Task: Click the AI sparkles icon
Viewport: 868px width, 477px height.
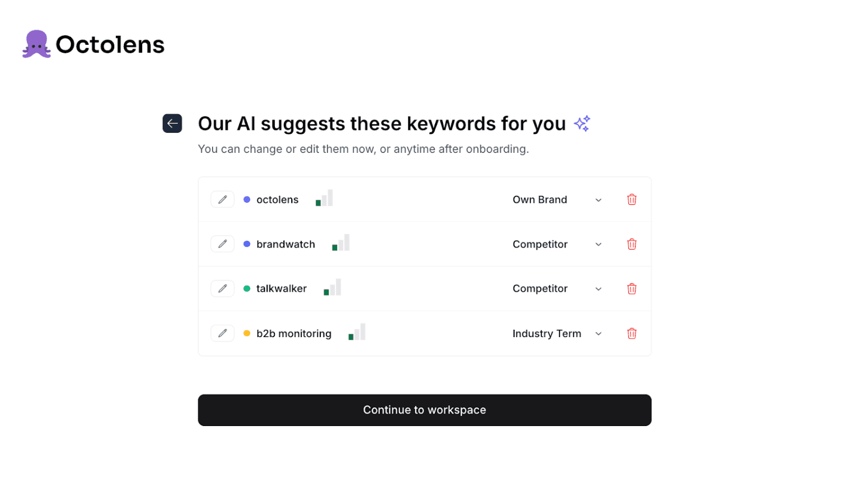Action: click(x=582, y=123)
